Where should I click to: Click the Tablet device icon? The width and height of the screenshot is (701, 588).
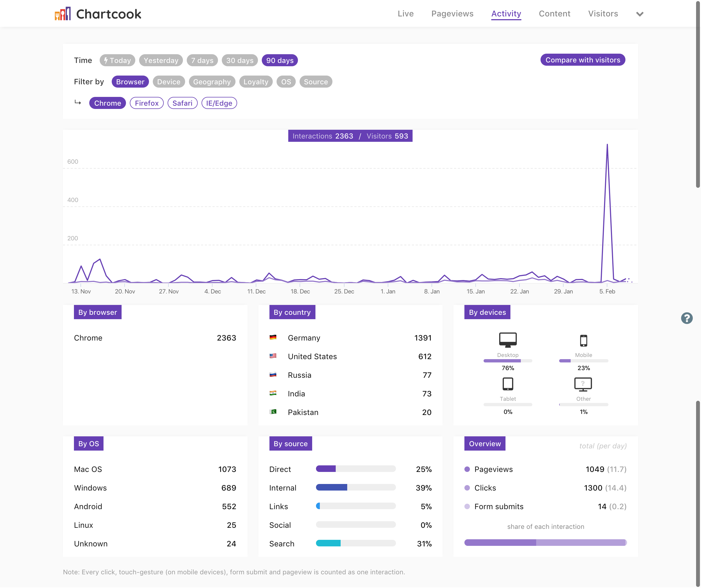(508, 384)
